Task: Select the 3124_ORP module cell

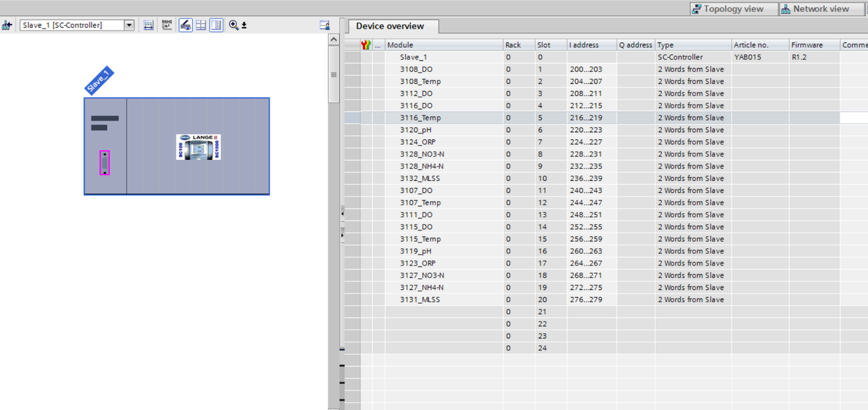Action: pyautogui.click(x=444, y=142)
